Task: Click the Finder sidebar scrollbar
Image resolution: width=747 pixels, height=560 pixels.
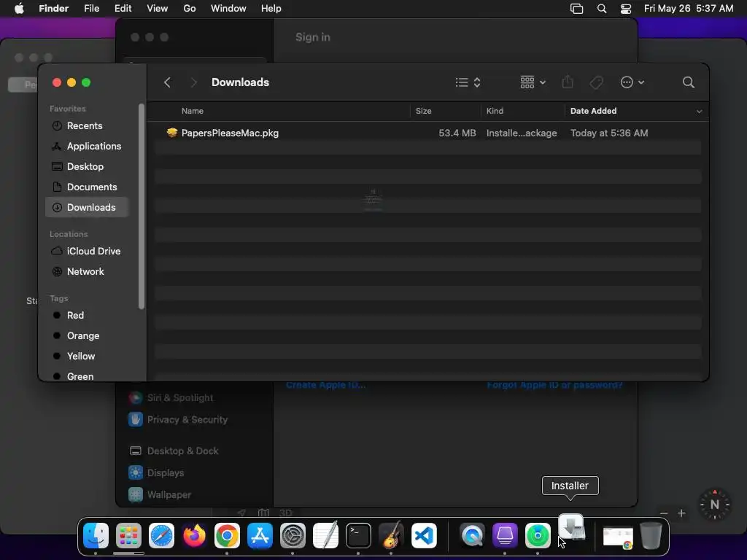Action: coord(142,206)
